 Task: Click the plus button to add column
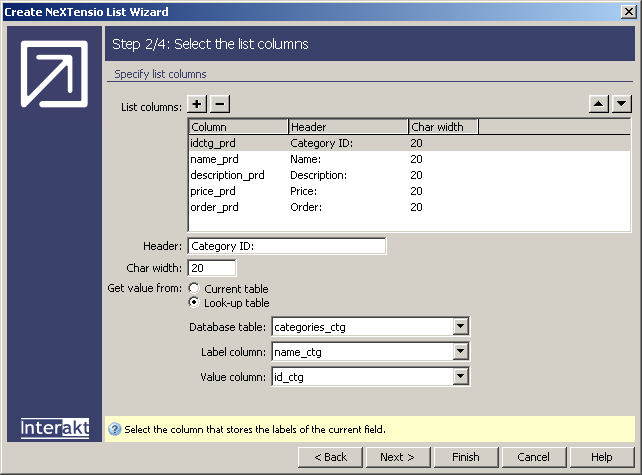(x=198, y=104)
